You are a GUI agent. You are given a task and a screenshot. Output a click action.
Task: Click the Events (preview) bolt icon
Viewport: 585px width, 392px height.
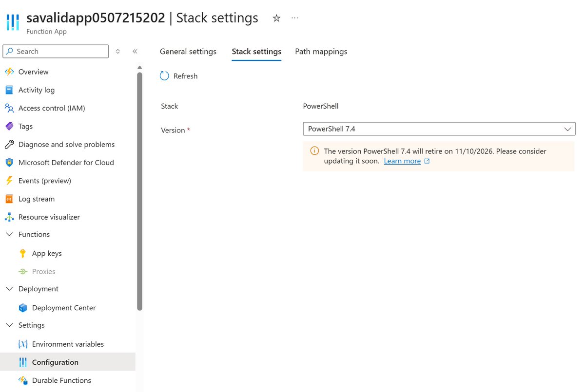pyautogui.click(x=9, y=181)
